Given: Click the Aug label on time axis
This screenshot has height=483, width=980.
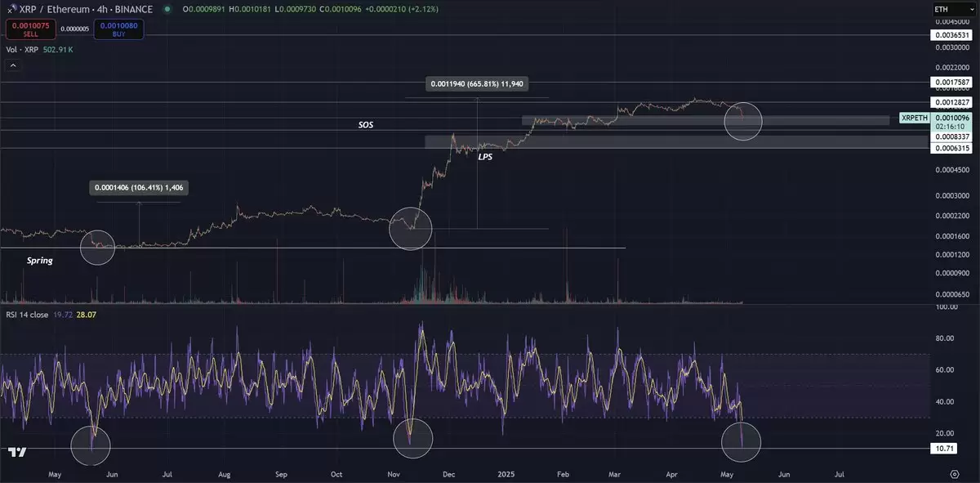Looking at the screenshot, I should tap(224, 474).
